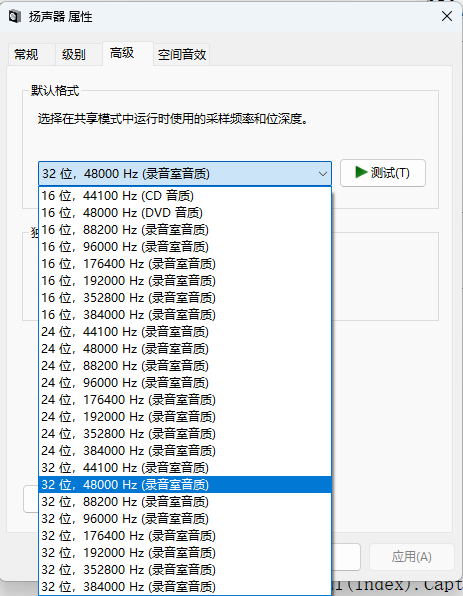This screenshot has height=596, width=463.
Task: Pick 24 位, 88200 Hz format
Action: pyautogui.click(x=185, y=366)
